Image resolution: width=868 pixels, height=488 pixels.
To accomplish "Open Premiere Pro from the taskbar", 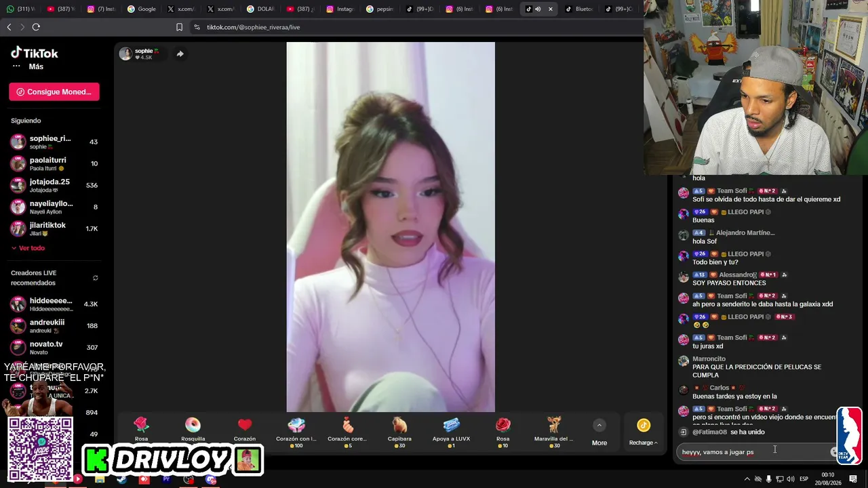I will tap(166, 480).
